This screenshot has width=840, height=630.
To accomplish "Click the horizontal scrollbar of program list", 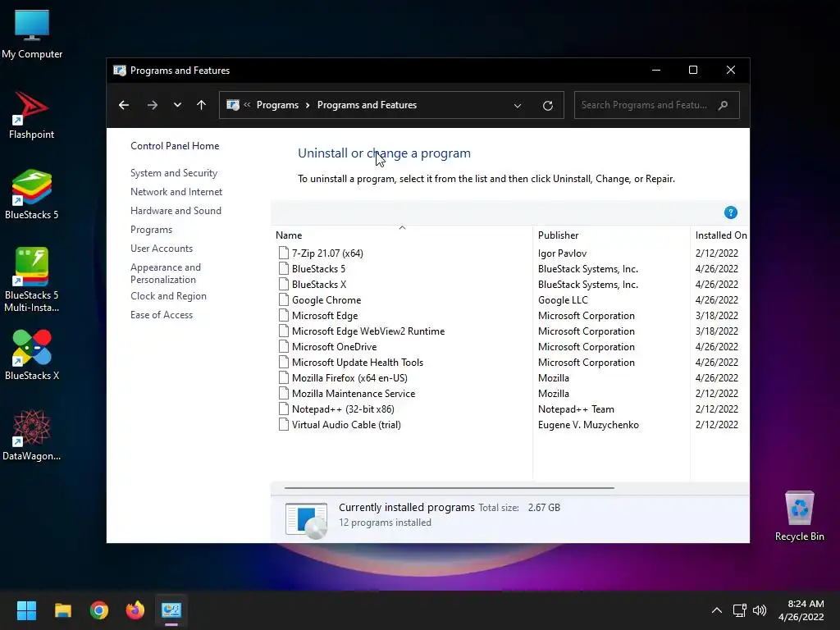I will (x=449, y=488).
